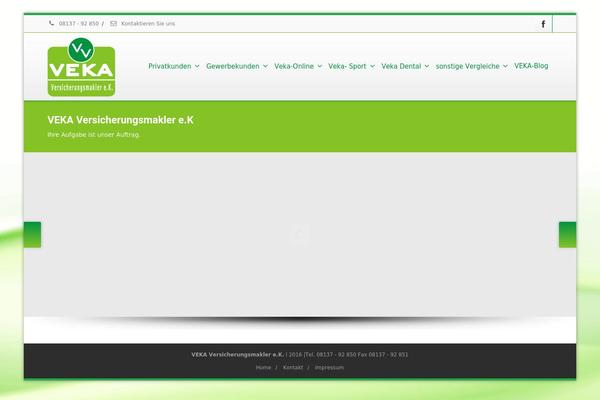Open the sonstige Vergleiche menu
The height and width of the screenshot is (400, 600).
click(468, 66)
